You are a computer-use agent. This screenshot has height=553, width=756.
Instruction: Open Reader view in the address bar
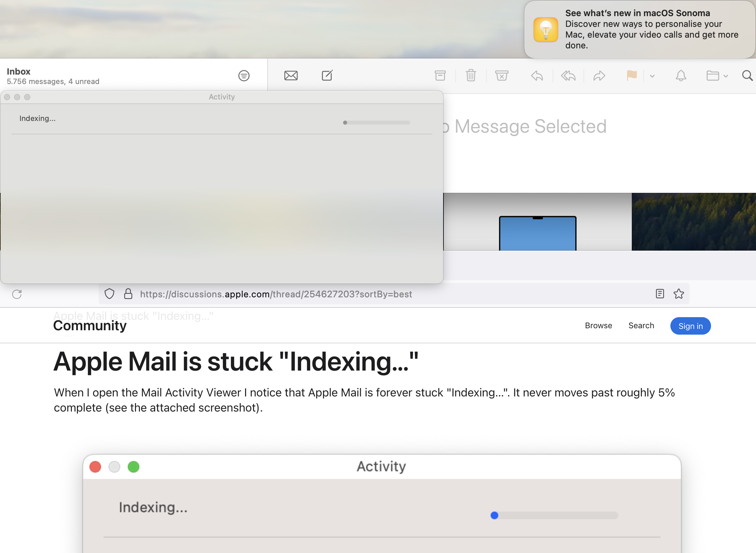tap(660, 294)
